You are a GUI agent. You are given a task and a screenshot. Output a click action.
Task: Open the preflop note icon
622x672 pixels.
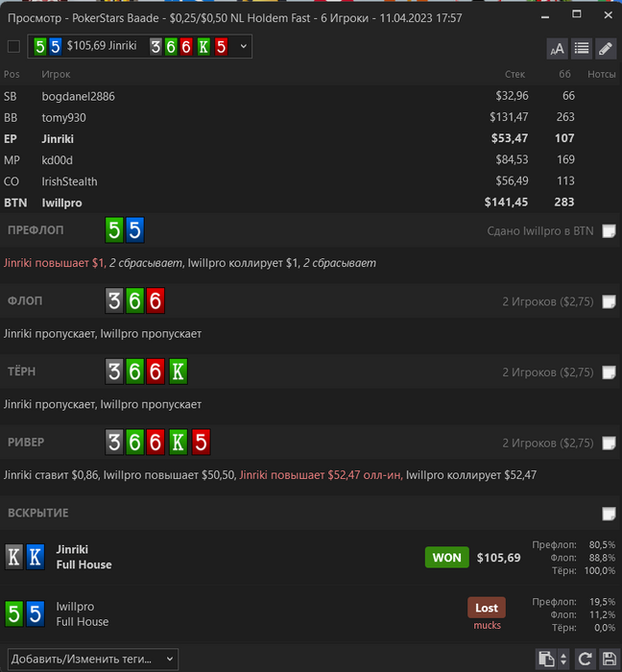coord(609,231)
